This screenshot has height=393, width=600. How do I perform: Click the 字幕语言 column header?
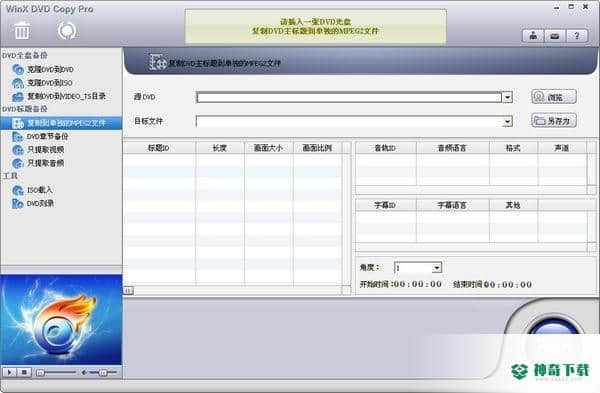(x=452, y=205)
